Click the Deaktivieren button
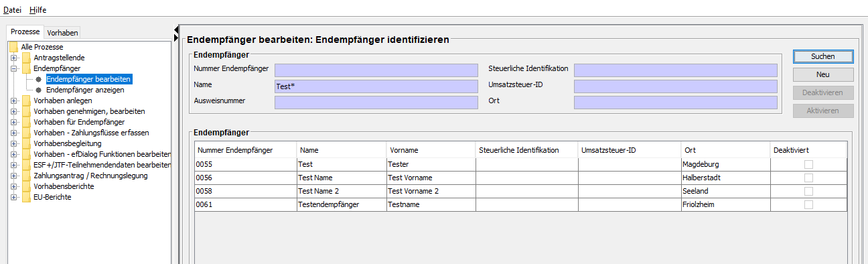The height and width of the screenshot is (264, 868). click(823, 92)
